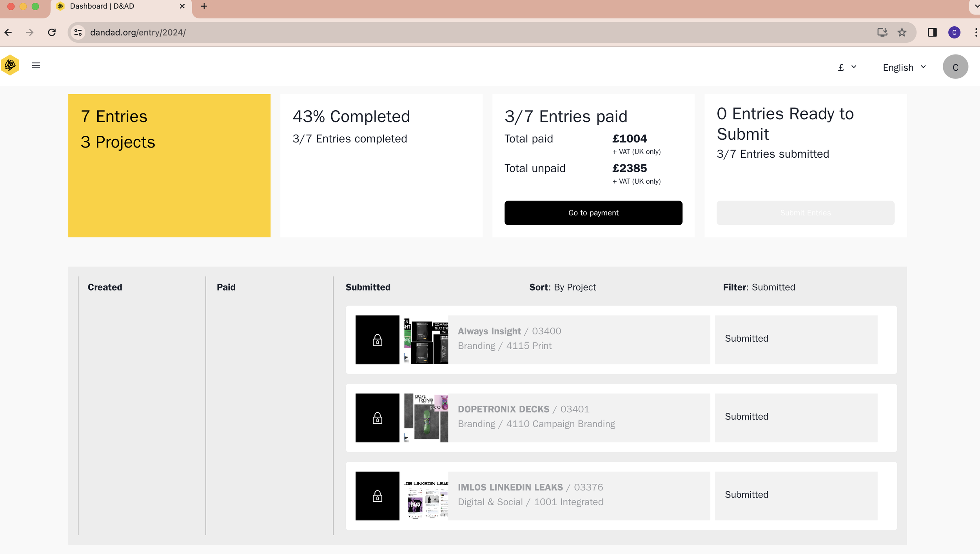Click the install app icon in address bar

[x=882, y=33]
